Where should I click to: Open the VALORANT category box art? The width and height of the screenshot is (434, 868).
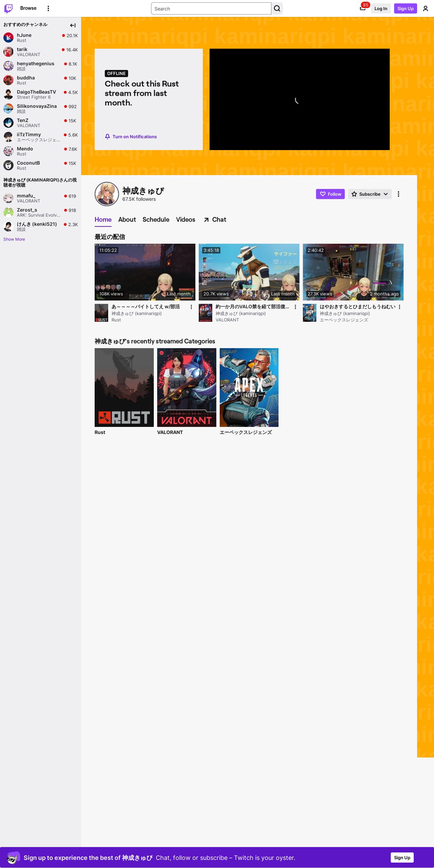[187, 387]
